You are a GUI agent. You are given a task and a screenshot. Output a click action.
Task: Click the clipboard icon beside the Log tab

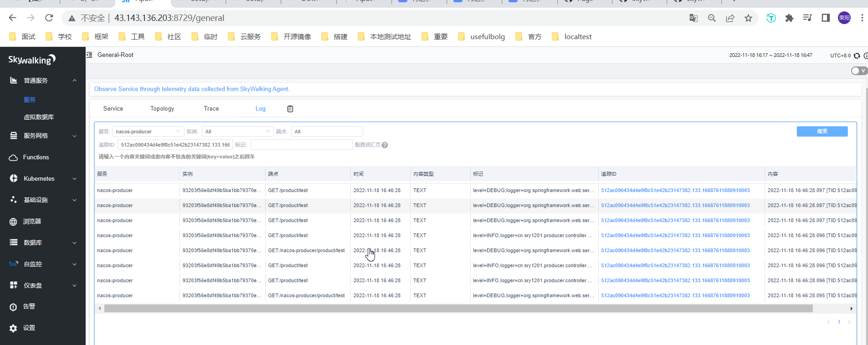290,109
